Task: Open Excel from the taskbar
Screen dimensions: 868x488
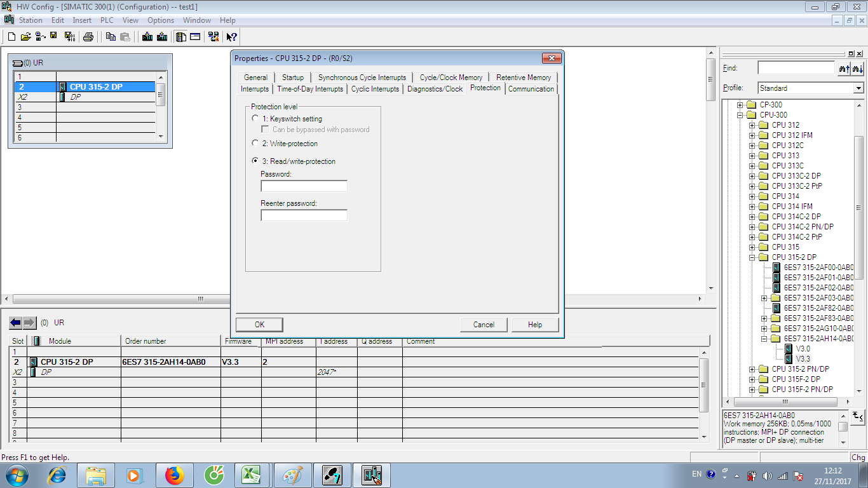Action: (252, 475)
